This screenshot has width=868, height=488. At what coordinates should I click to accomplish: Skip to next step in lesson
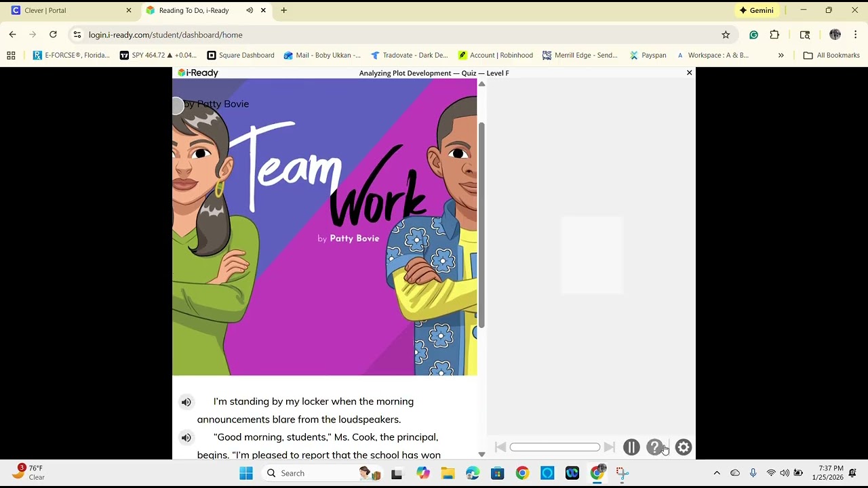(x=609, y=447)
